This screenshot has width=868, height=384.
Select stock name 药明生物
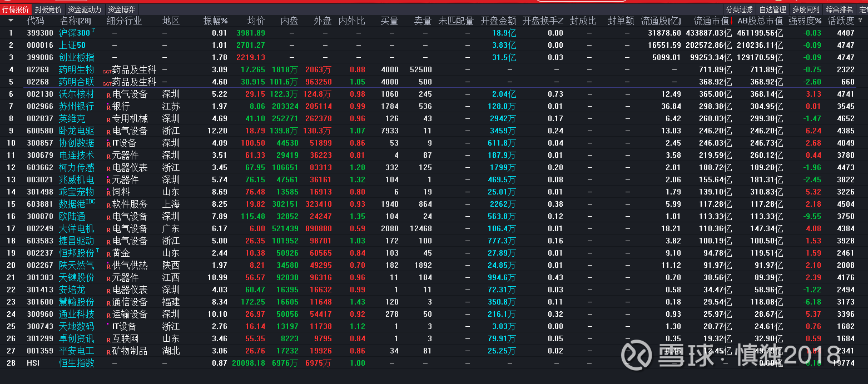(77, 69)
